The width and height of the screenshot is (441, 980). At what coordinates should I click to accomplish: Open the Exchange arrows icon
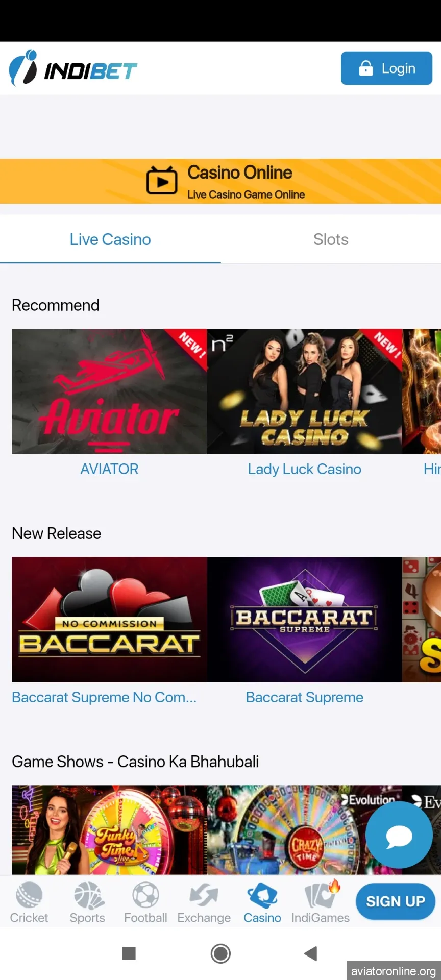click(x=204, y=896)
